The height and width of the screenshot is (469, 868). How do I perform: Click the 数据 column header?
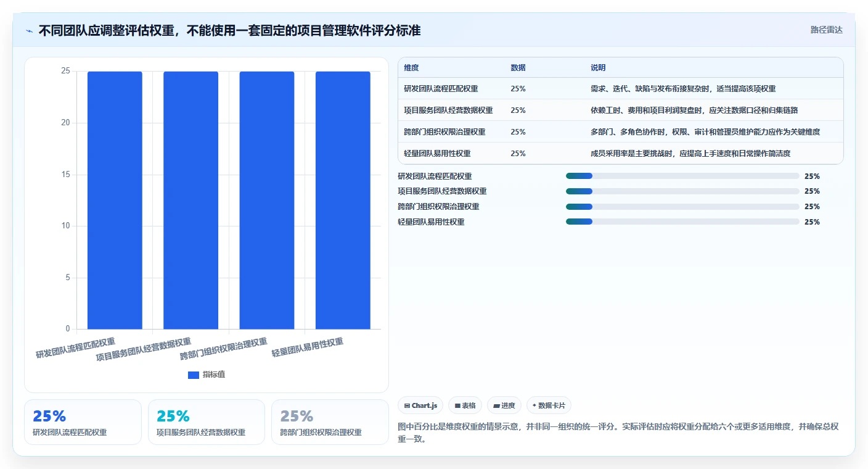[x=518, y=68]
